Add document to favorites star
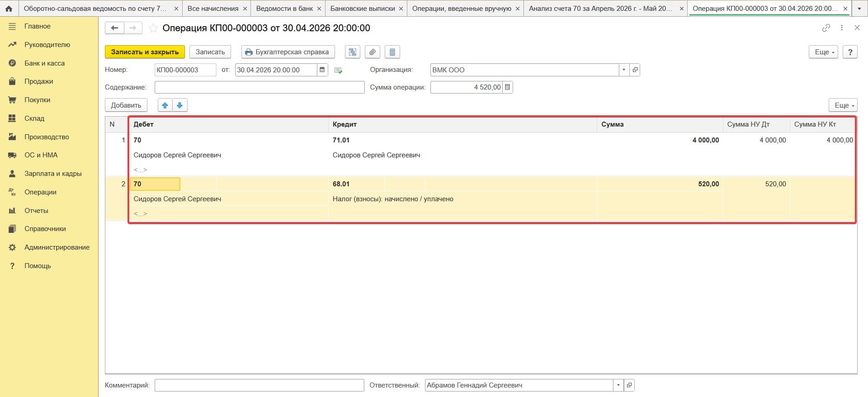 point(153,28)
